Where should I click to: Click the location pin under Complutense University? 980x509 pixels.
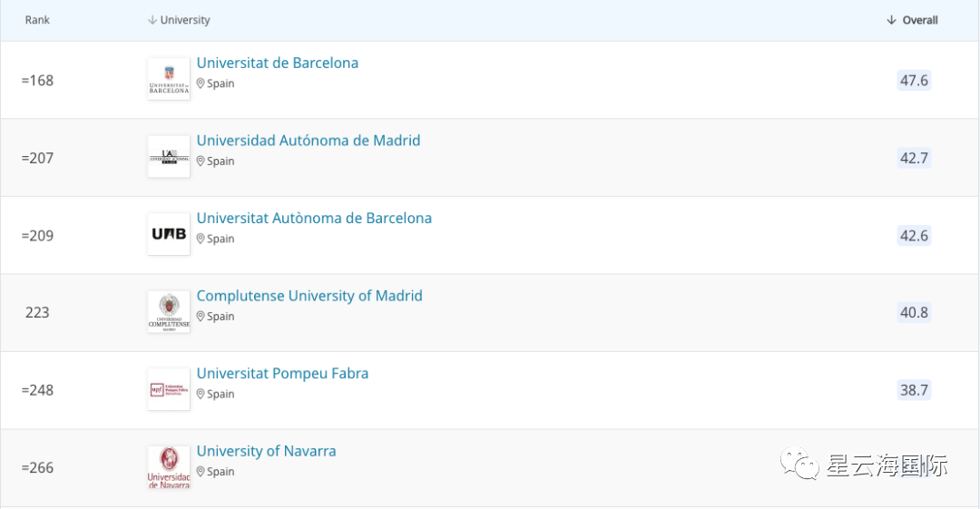(x=201, y=317)
